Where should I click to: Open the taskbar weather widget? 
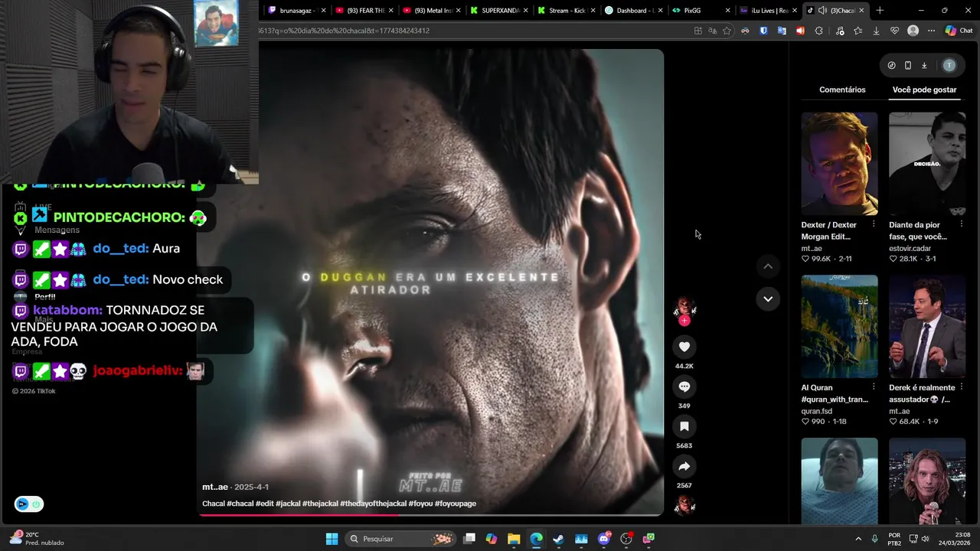[x=36, y=539]
